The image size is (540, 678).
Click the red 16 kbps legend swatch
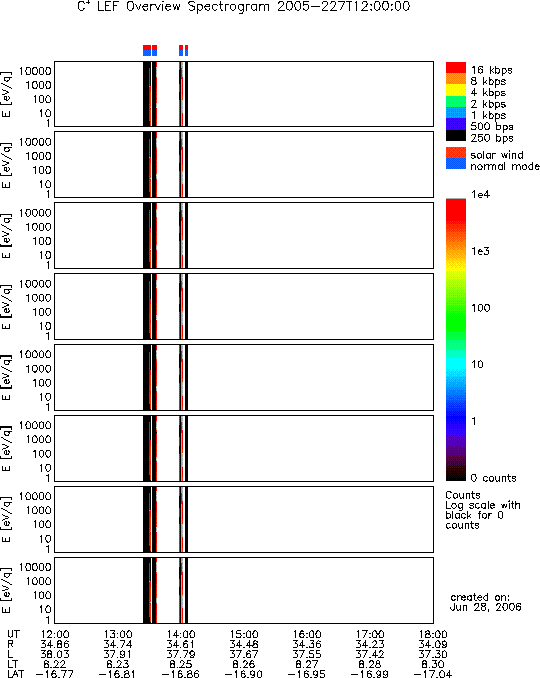456,67
